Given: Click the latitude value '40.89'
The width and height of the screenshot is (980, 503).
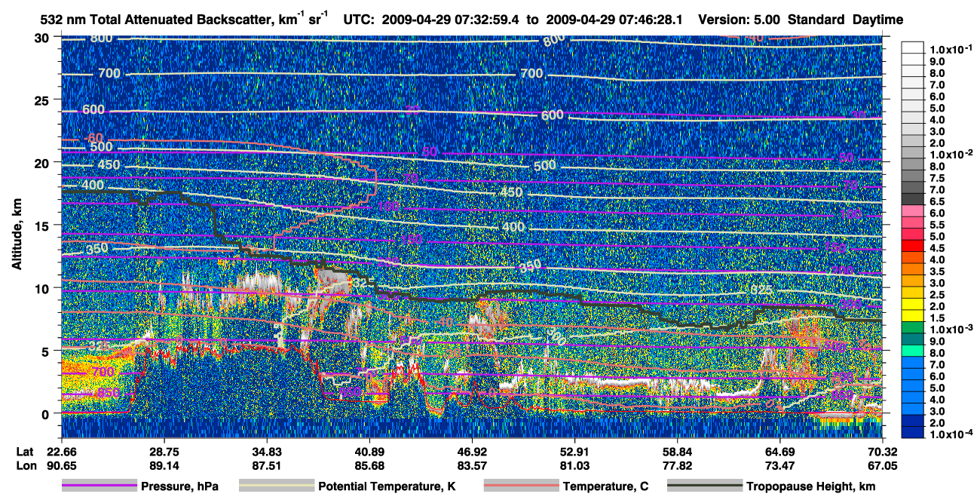Looking at the screenshot, I should pyautogui.click(x=369, y=452).
